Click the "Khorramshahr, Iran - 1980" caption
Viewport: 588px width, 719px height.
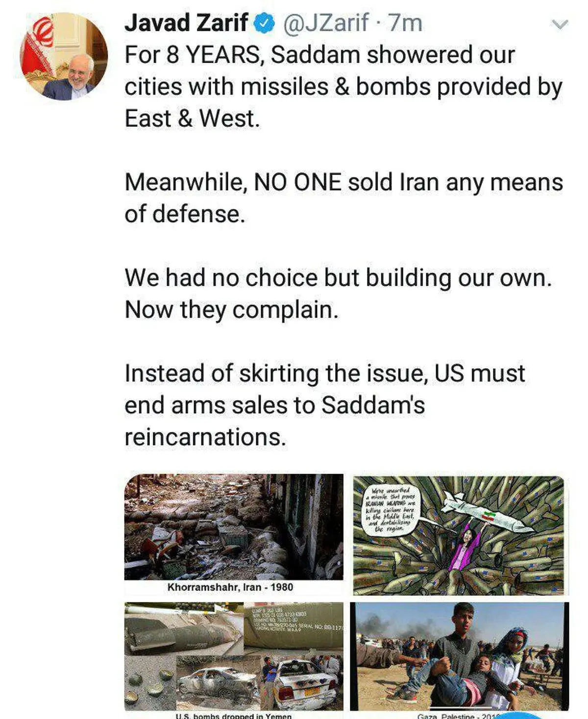coord(230,587)
